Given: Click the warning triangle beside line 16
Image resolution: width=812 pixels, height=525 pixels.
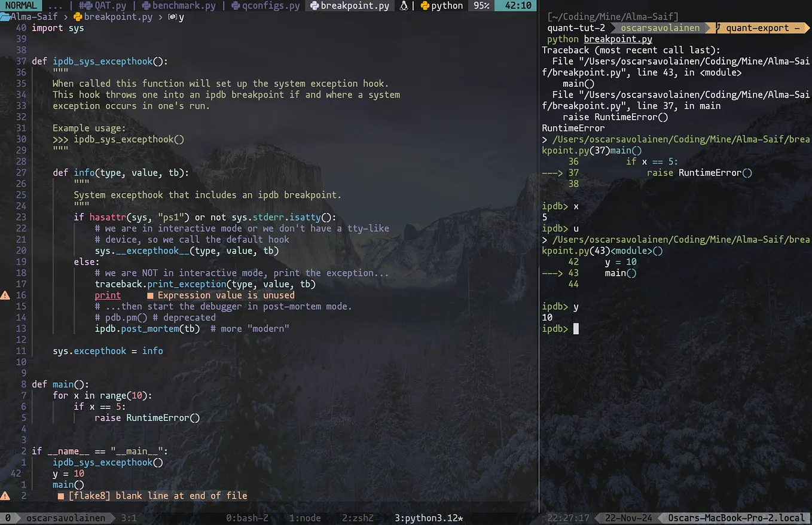Looking at the screenshot, I should 5,295.
